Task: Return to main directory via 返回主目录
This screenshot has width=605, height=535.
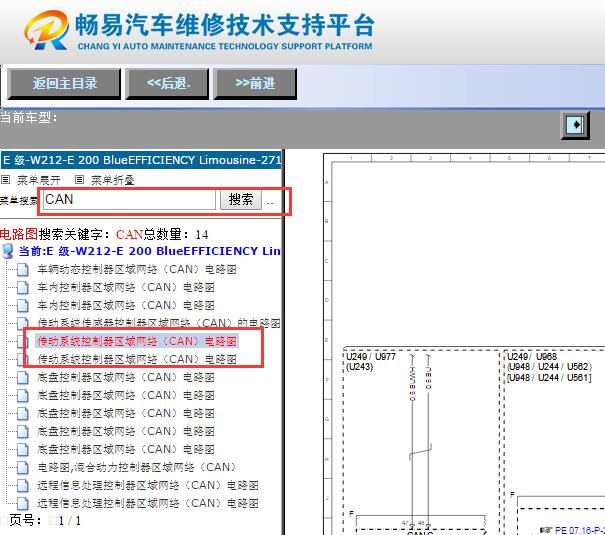Action: (64, 84)
